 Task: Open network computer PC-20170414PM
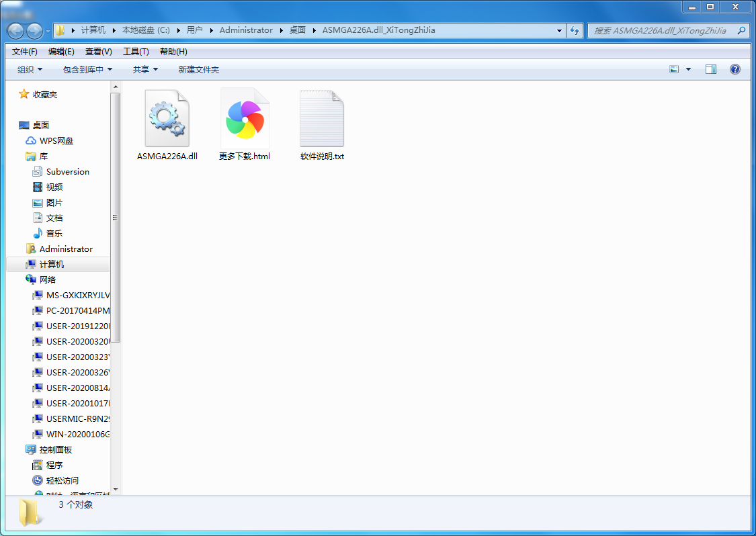(78, 310)
